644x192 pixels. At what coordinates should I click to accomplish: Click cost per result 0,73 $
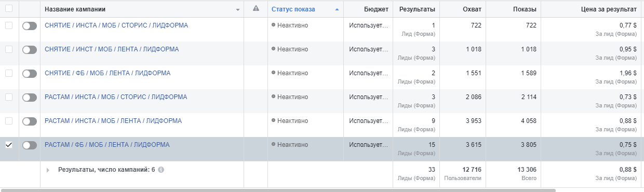628,97
